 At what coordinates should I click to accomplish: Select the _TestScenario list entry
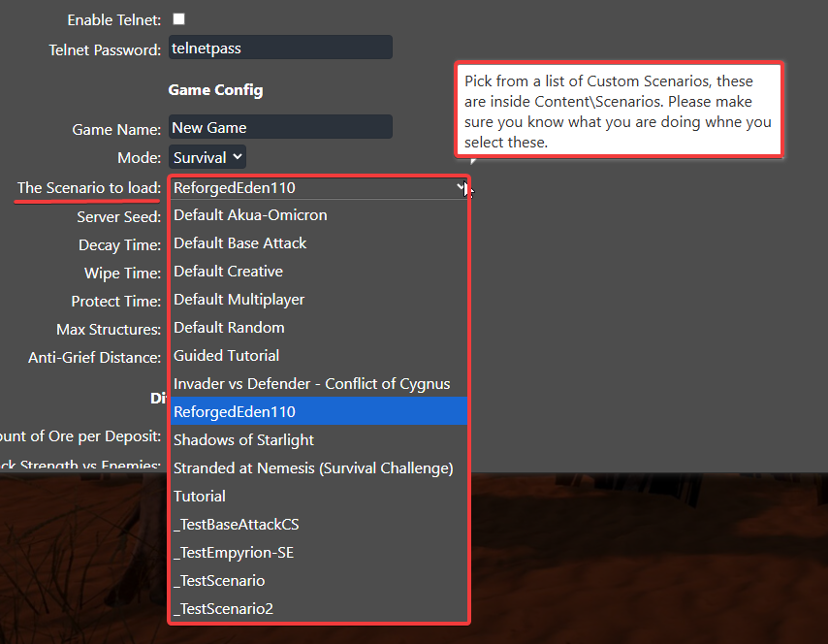pyautogui.click(x=220, y=580)
